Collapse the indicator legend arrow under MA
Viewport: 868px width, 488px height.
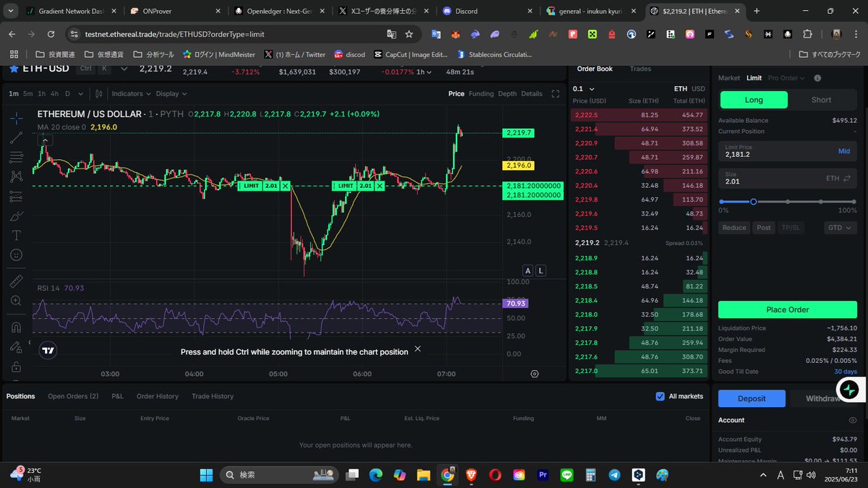coord(43,140)
